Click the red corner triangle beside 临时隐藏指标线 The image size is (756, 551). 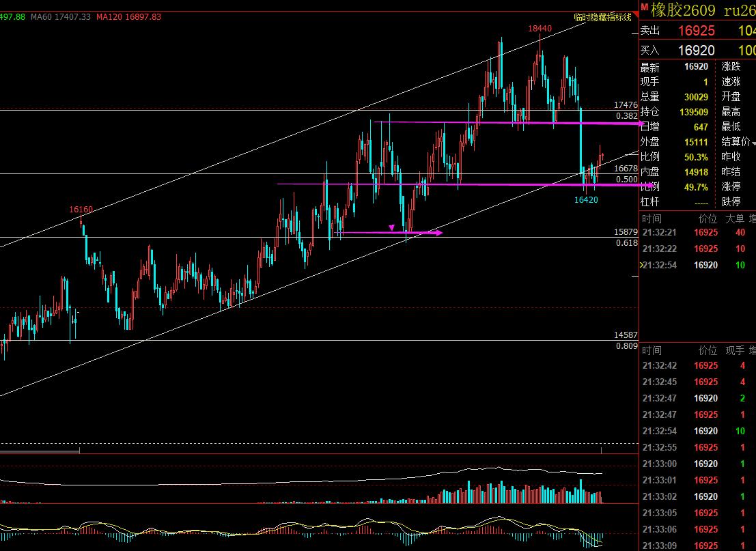coord(636,15)
